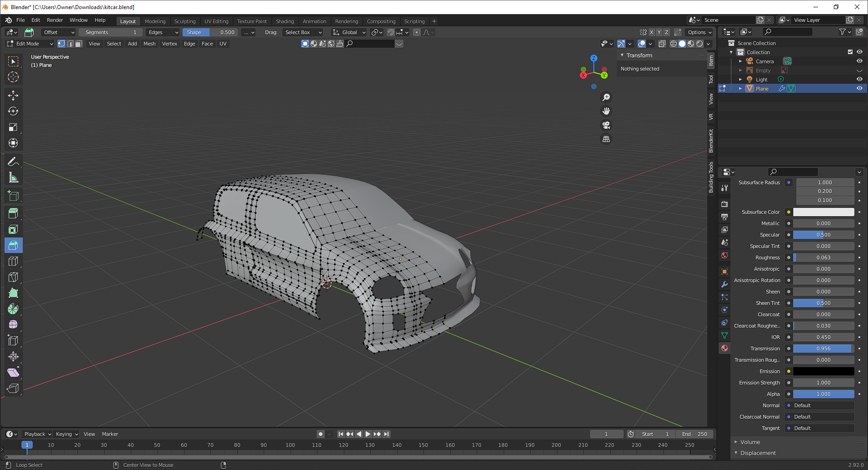868x470 pixels.
Task: Open the Edit Mode dropdown
Action: 30,44
